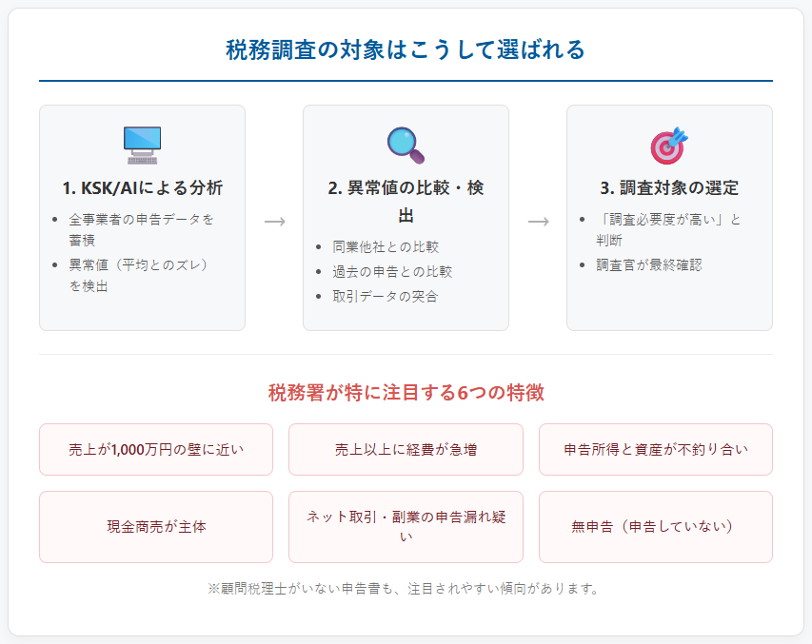Select the 無申告（申告していない） card
The width and height of the screenshot is (812, 644).
pos(655,526)
